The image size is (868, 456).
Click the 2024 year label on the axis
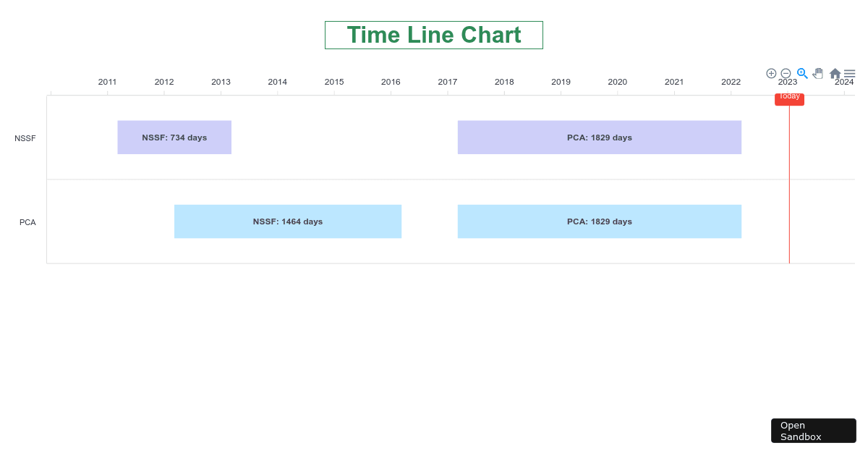click(x=844, y=82)
